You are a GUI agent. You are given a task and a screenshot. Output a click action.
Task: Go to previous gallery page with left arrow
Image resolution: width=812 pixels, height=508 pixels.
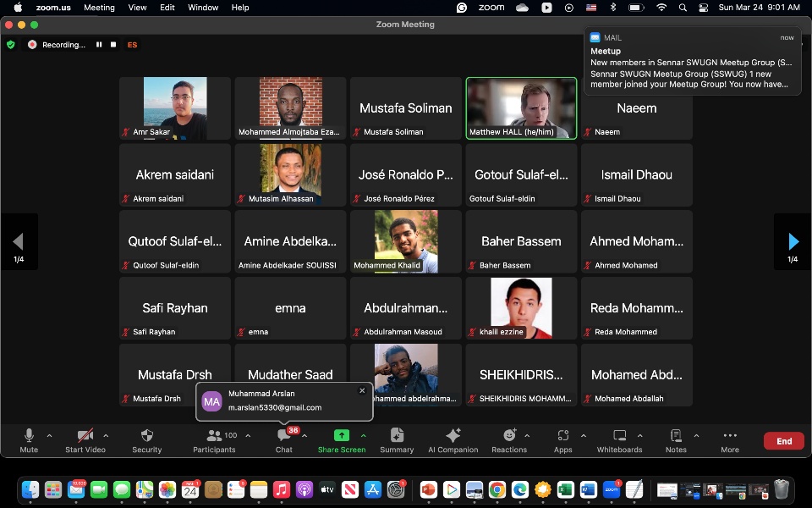click(x=19, y=241)
